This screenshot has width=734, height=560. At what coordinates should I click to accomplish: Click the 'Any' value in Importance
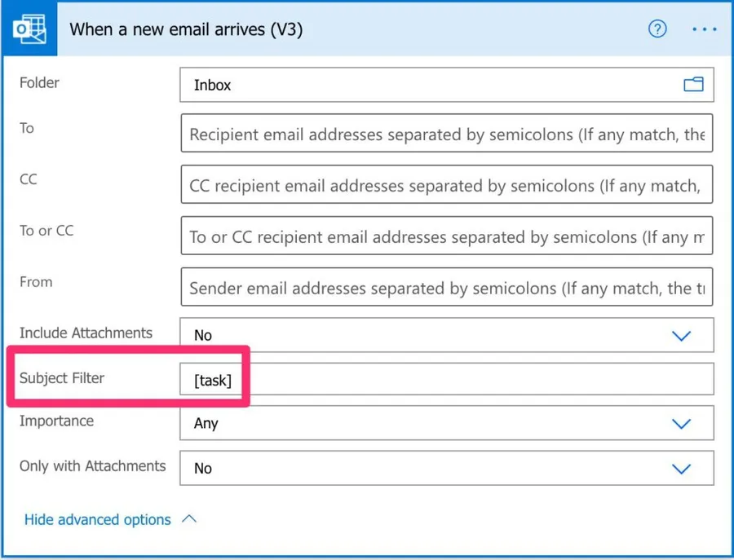pos(206,423)
